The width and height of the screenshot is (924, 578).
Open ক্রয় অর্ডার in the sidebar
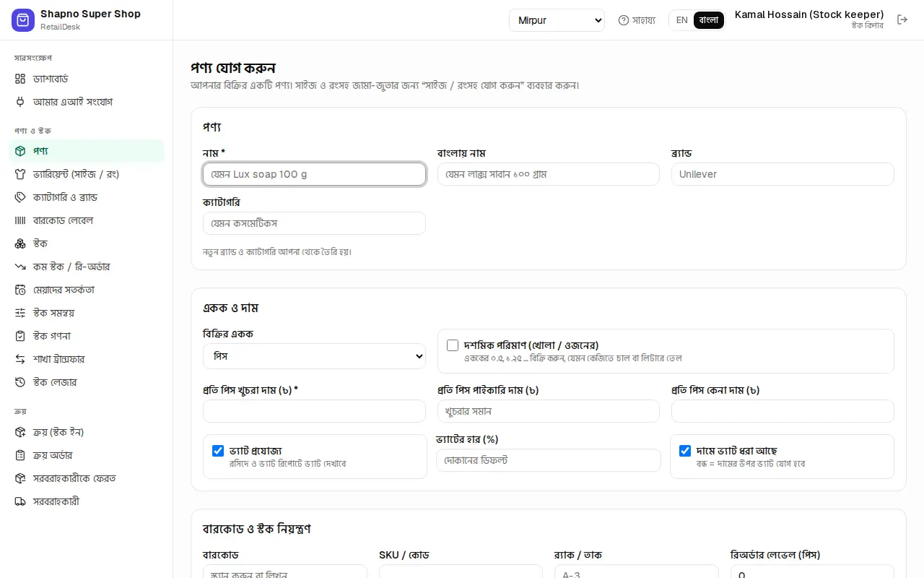point(87,455)
